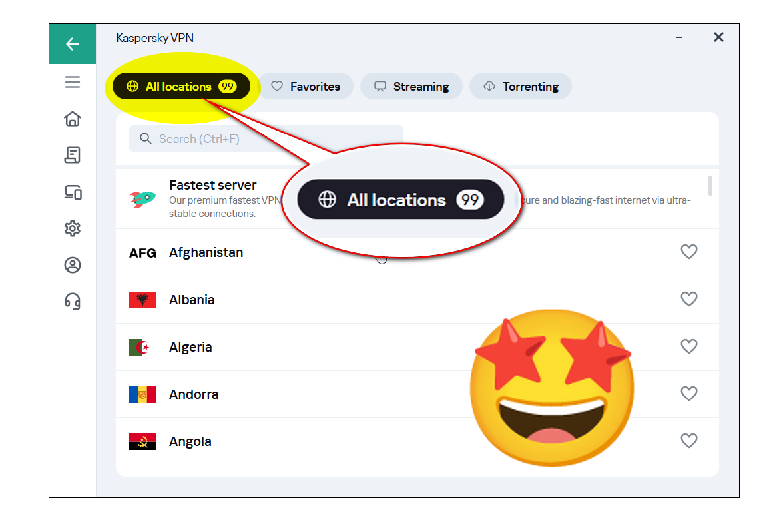Select the All locations tab
Screen dimensions: 779x532
click(181, 87)
